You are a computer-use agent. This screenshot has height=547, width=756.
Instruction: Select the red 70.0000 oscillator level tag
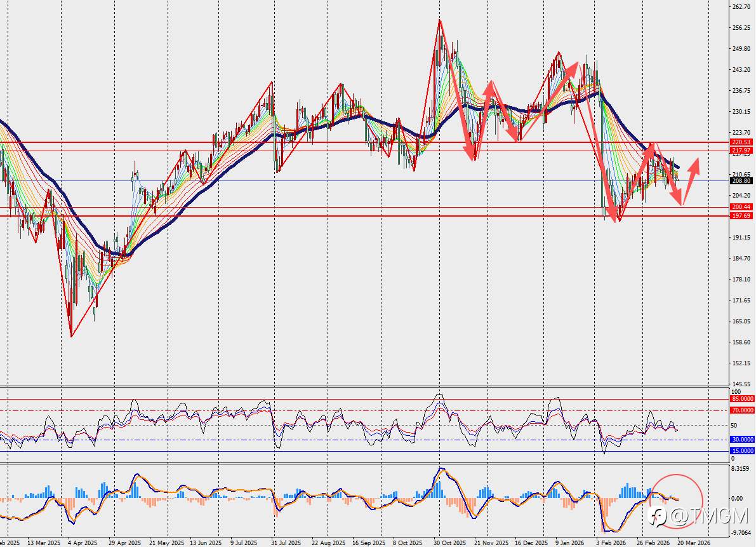click(x=743, y=410)
